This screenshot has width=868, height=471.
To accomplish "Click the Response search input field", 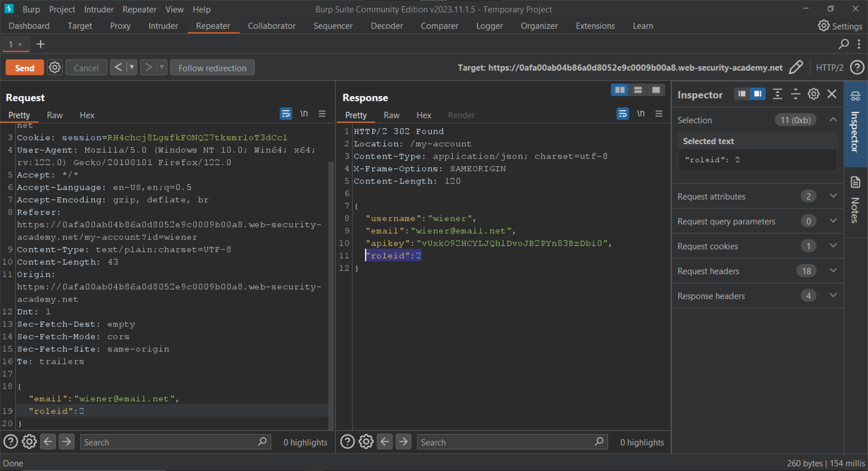I will coord(506,442).
